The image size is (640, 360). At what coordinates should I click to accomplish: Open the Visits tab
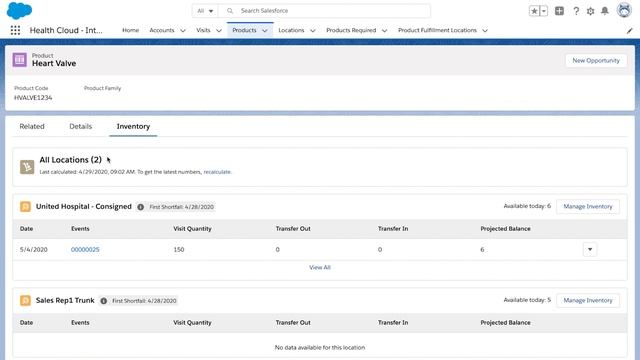coord(203,30)
